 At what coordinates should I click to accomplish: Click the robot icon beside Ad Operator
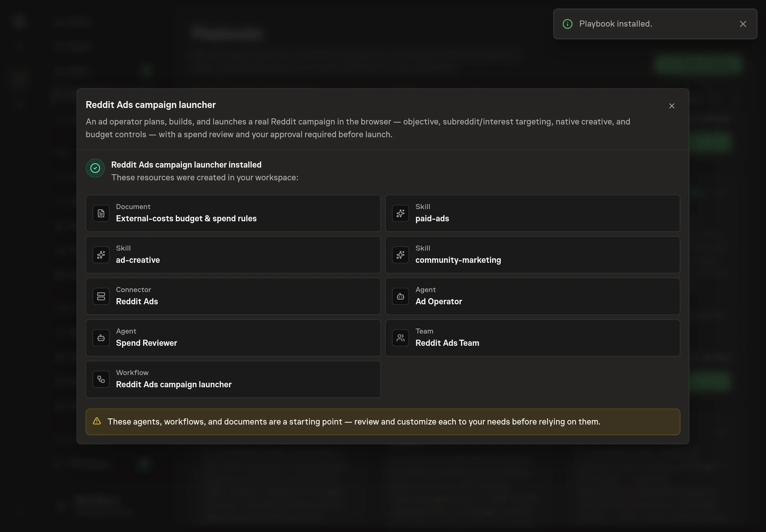[x=400, y=296]
